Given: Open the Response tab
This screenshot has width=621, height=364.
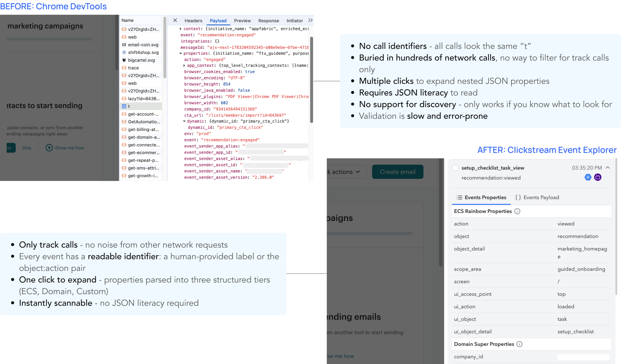Looking at the screenshot, I should point(268,21).
